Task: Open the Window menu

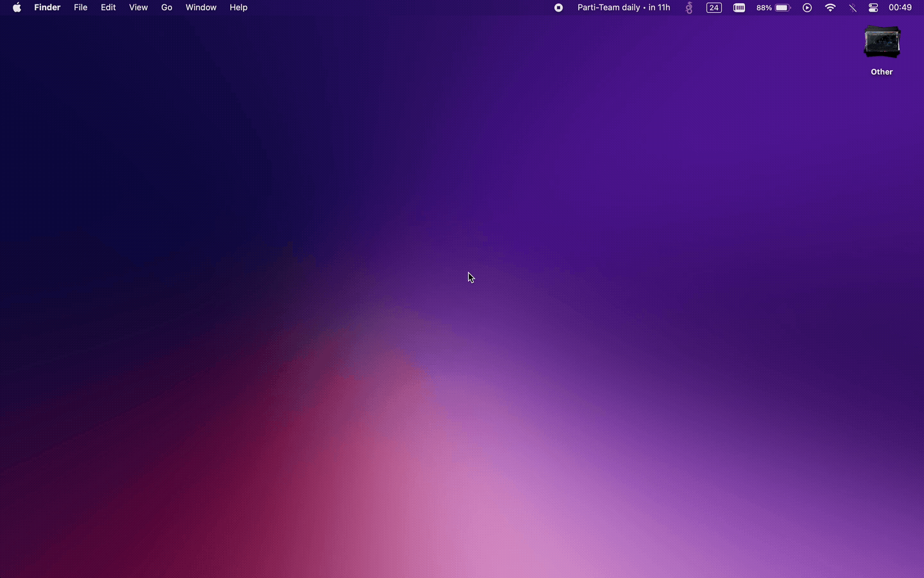Action: (x=201, y=8)
